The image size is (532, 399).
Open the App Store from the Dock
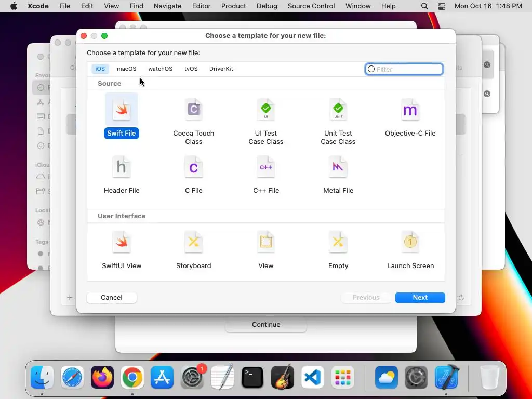tap(162, 377)
